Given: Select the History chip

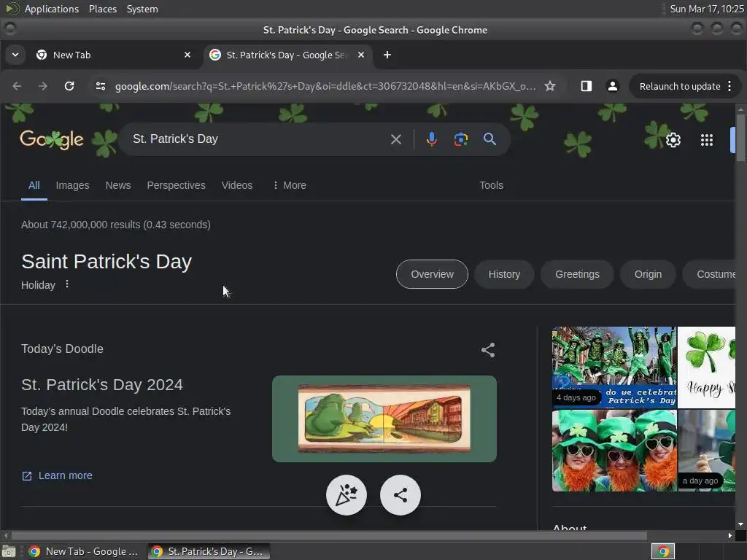Looking at the screenshot, I should (504, 274).
